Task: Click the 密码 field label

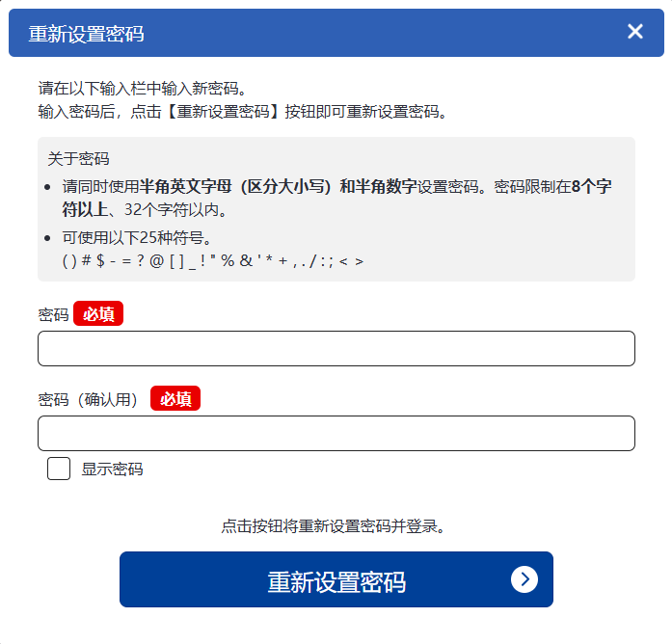Action: [53, 314]
